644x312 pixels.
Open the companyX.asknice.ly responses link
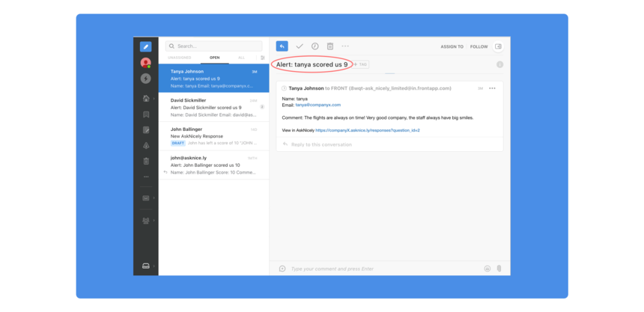(x=368, y=130)
